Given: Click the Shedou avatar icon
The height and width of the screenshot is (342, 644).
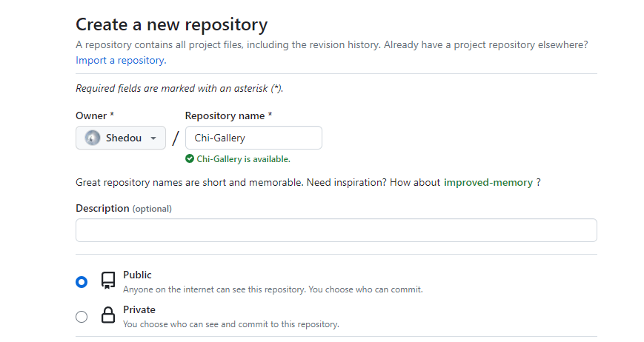Looking at the screenshot, I should 93,138.
